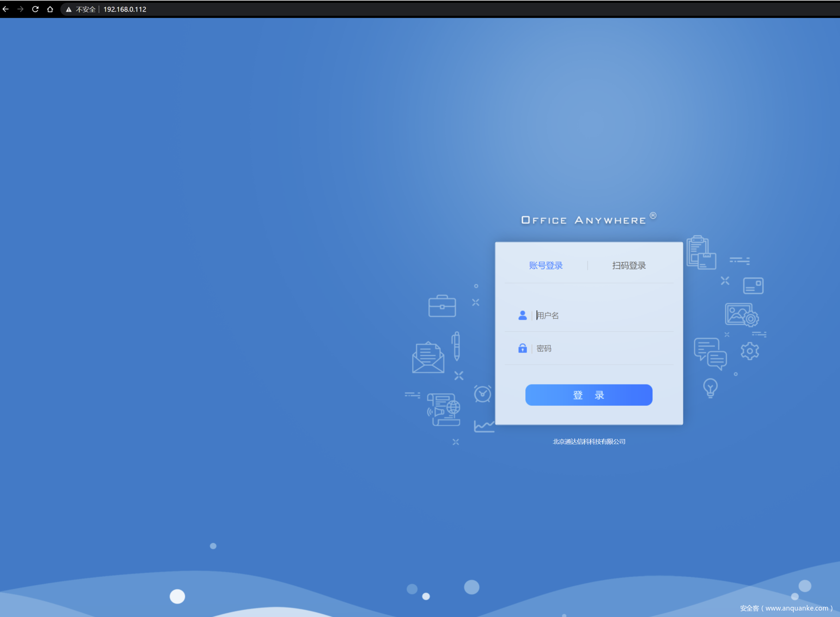The width and height of the screenshot is (840, 617).
Task: Click the blue padlock password icon
Action: click(x=522, y=348)
